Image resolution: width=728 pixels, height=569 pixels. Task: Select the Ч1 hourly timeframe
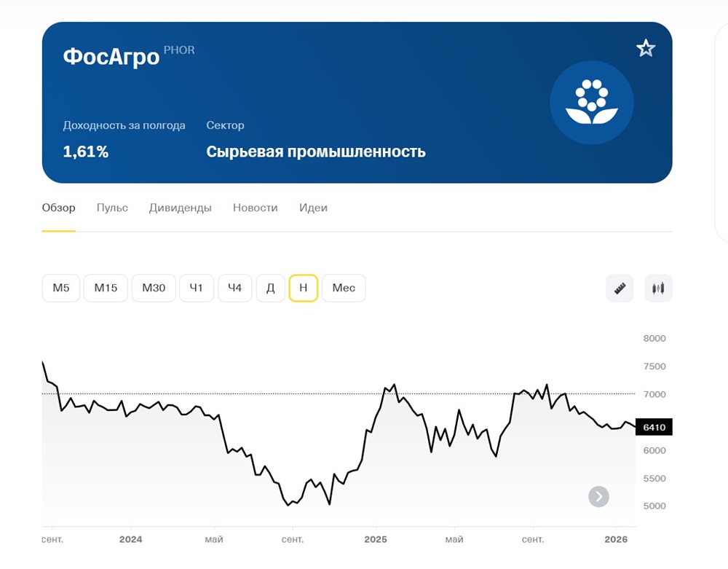197,288
